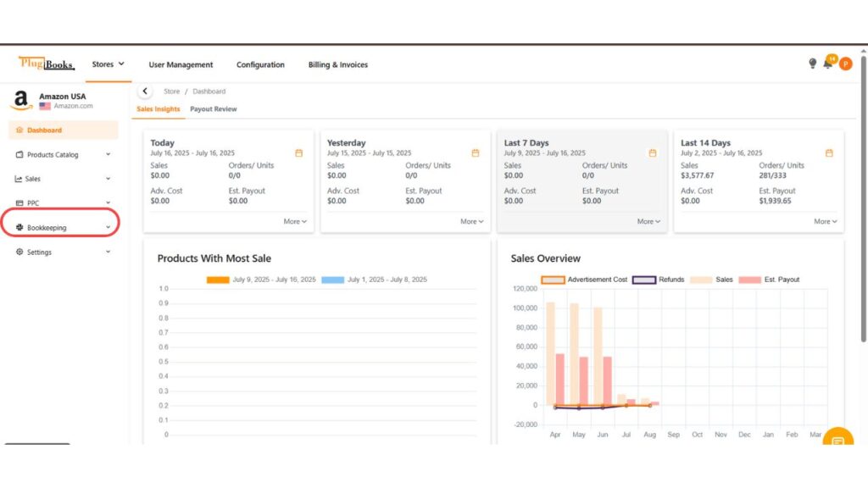
Task: Select Dashboard in the sidebar
Action: [x=63, y=130]
